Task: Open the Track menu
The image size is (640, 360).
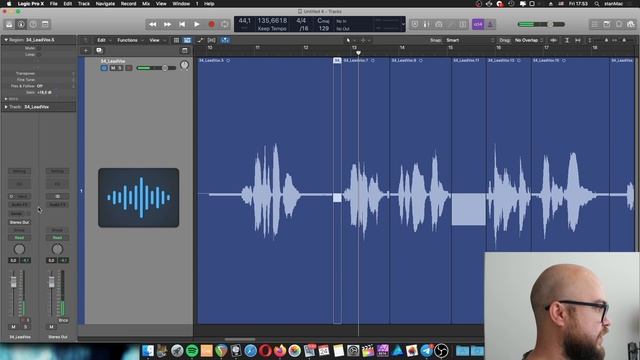Action: [x=84, y=4]
